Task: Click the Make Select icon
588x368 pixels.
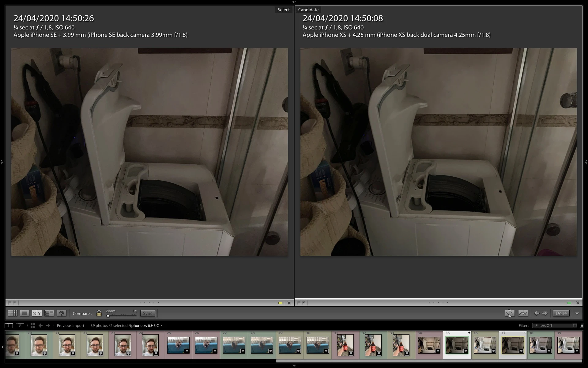Action: click(523, 313)
